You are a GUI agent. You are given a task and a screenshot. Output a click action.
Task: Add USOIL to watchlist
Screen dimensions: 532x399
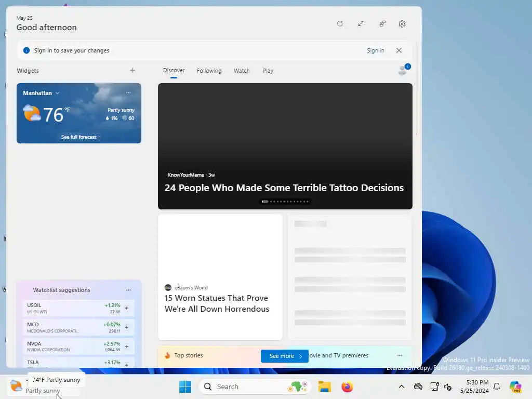(x=127, y=308)
